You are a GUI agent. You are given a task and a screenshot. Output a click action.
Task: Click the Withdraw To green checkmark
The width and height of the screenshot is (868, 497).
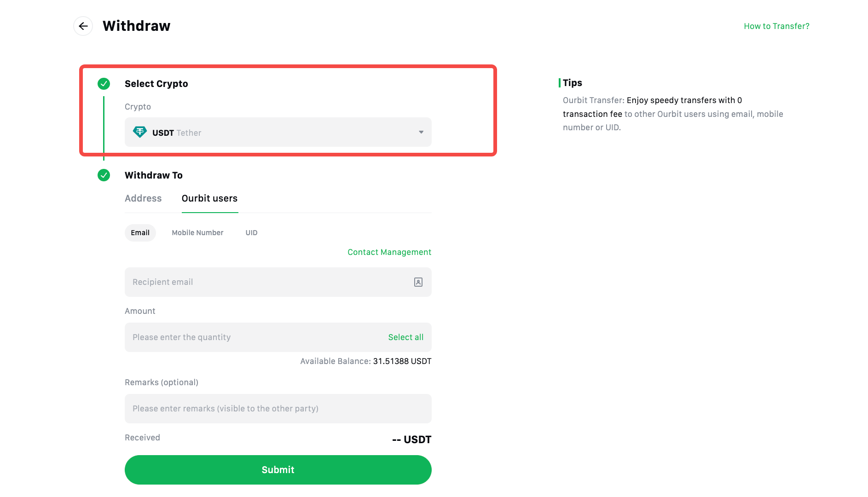[x=104, y=175]
